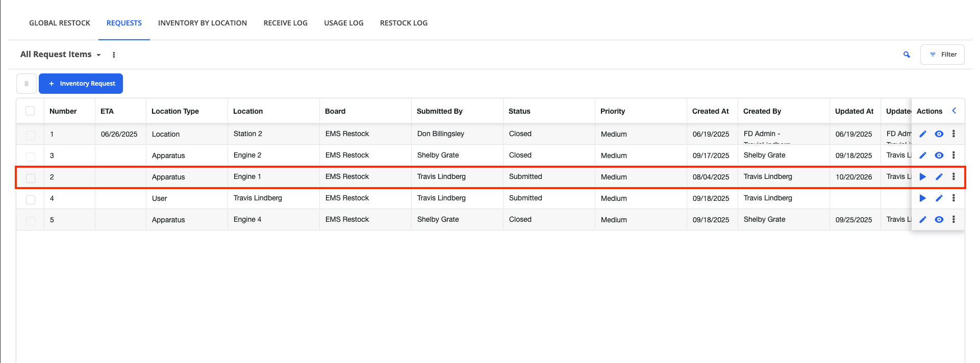
Task: Edit request number 5 with pencil icon
Action: [923, 220]
